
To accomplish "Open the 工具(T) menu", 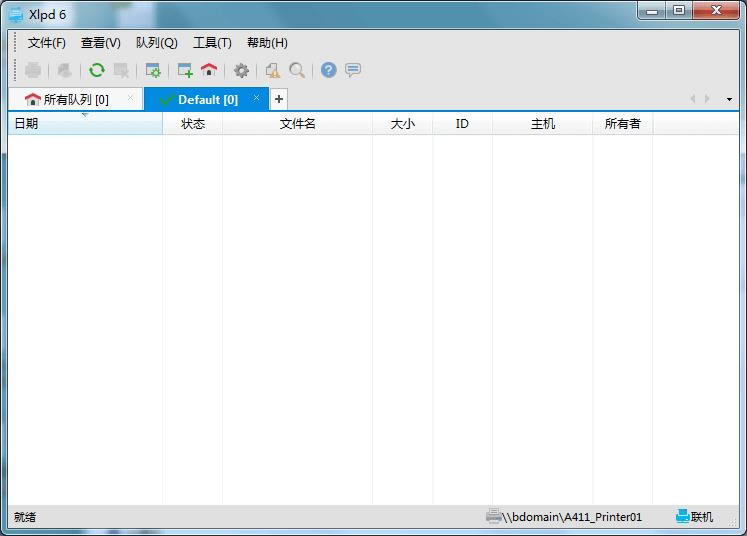I will 212,43.
